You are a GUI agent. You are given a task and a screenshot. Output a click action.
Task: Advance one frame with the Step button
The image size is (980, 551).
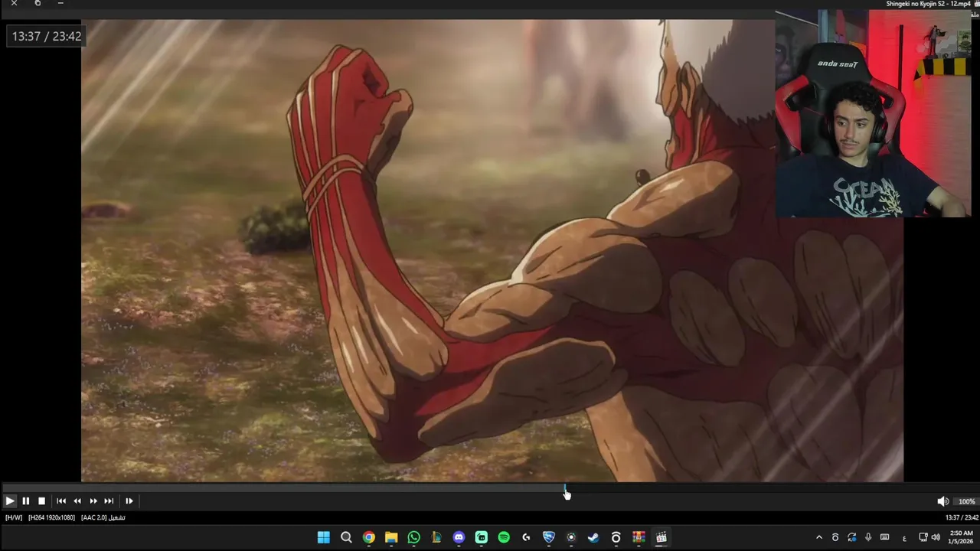coord(129,500)
